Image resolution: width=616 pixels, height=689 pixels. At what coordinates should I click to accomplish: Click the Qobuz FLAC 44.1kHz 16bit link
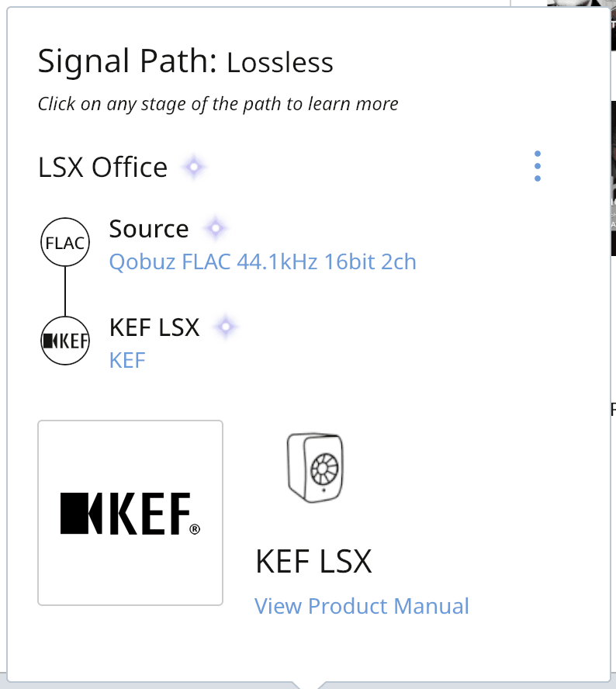pos(262,262)
